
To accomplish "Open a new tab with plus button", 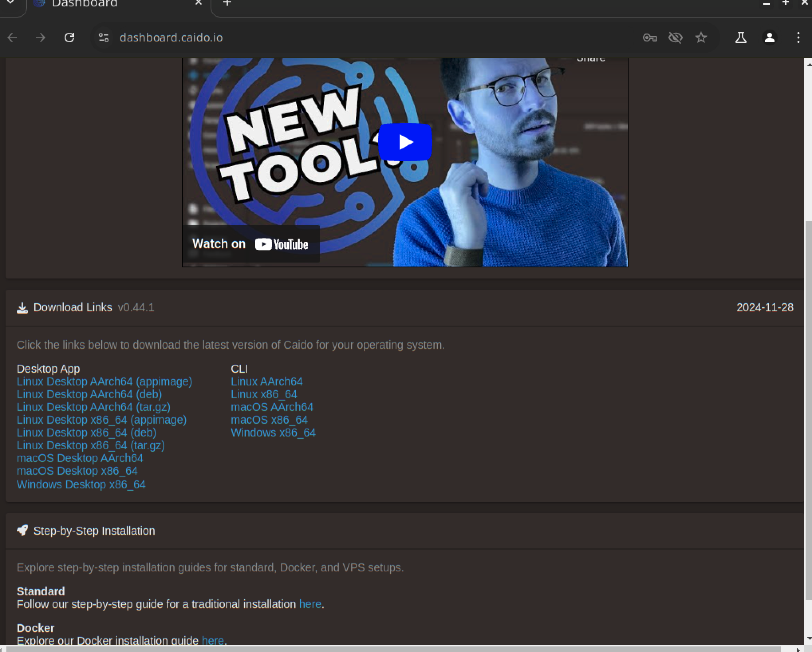I will click(x=227, y=3).
